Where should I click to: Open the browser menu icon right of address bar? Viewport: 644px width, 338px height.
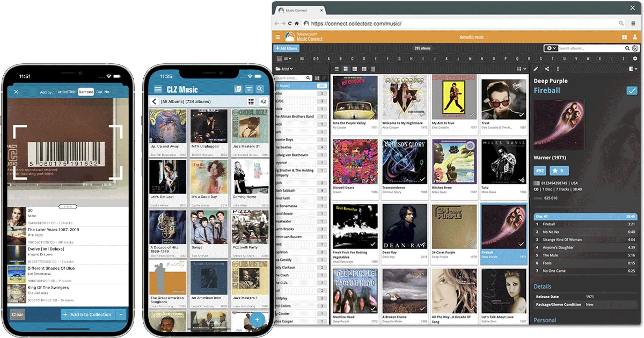(x=634, y=24)
